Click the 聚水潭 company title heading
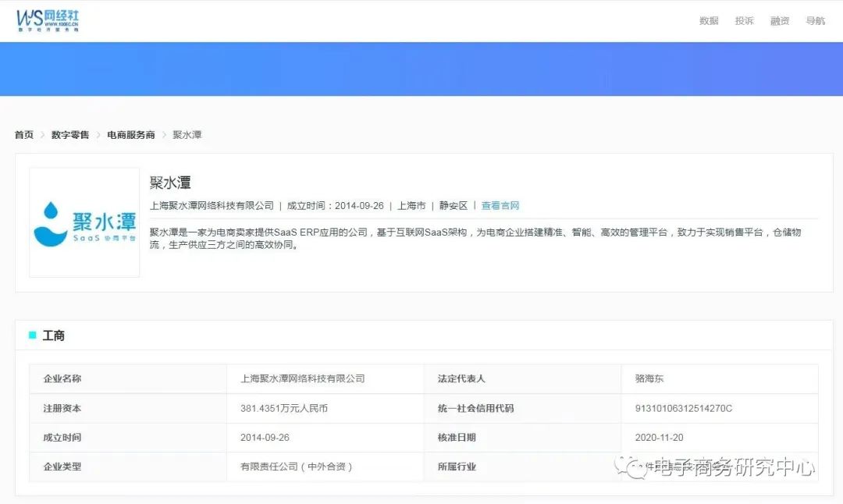843x504 pixels. pyautogui.click(x=170, y=183)
